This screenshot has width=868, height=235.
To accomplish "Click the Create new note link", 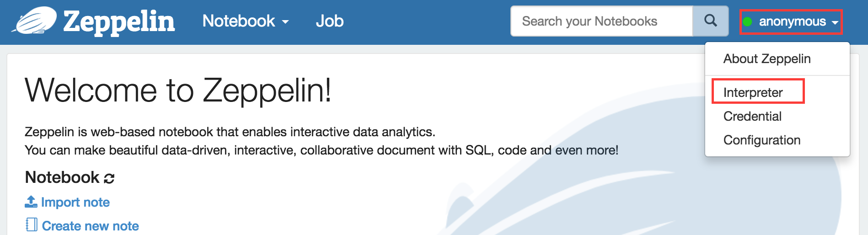I will point(91,226).
